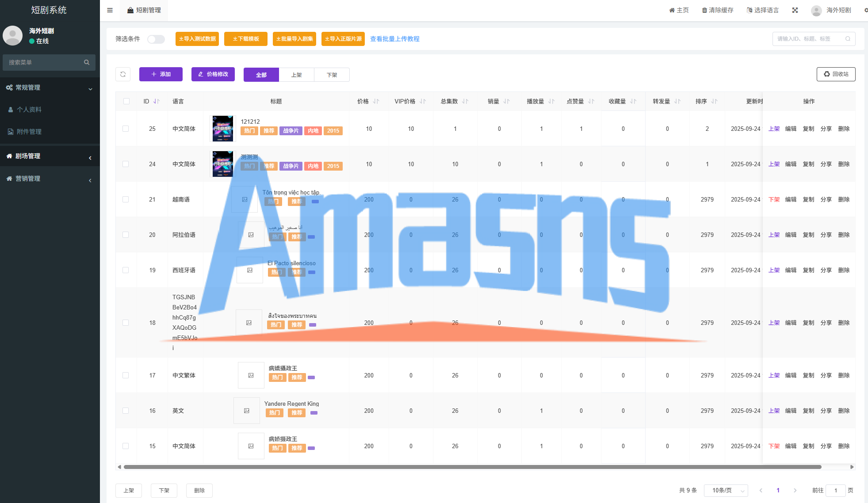Click the purple 添加 button
The height and width of the screenshot is (503, 868).
click(x=161, y=74)
